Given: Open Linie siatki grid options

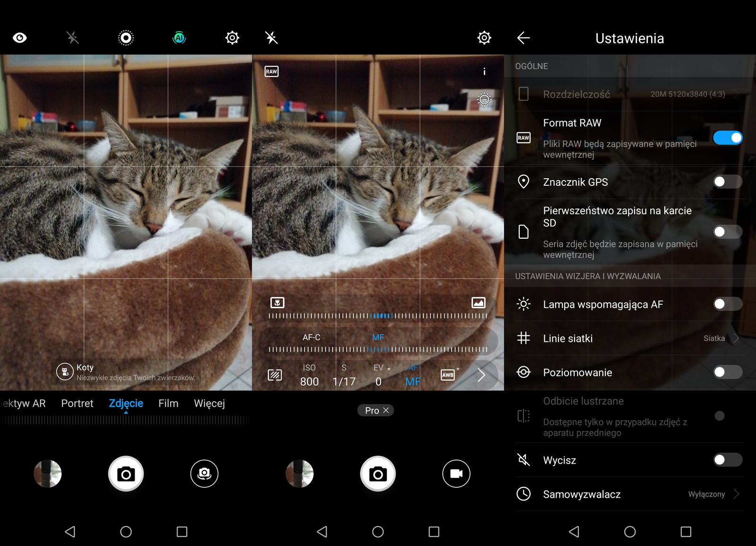Looking at the screenshot, I should (629, 338).
